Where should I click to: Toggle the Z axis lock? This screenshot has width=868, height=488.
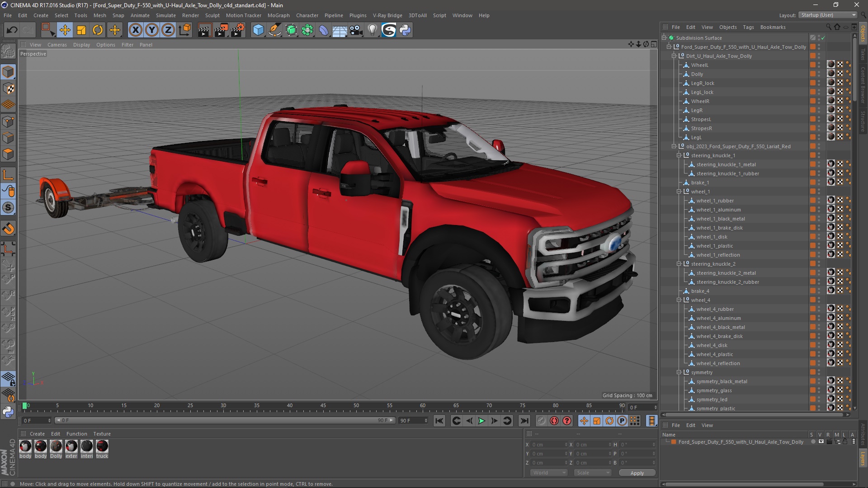(x=168, y=30)
